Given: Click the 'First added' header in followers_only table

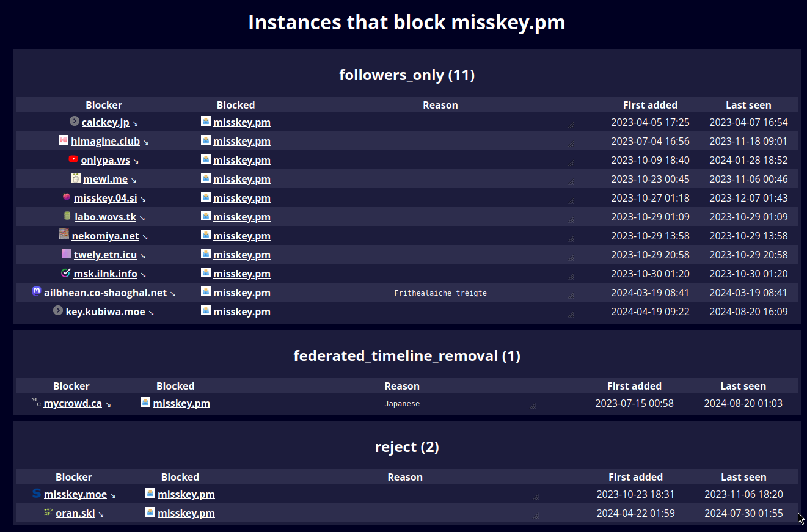Looking at the screenshot, I should pyautogui.click(x=650, y=105).
